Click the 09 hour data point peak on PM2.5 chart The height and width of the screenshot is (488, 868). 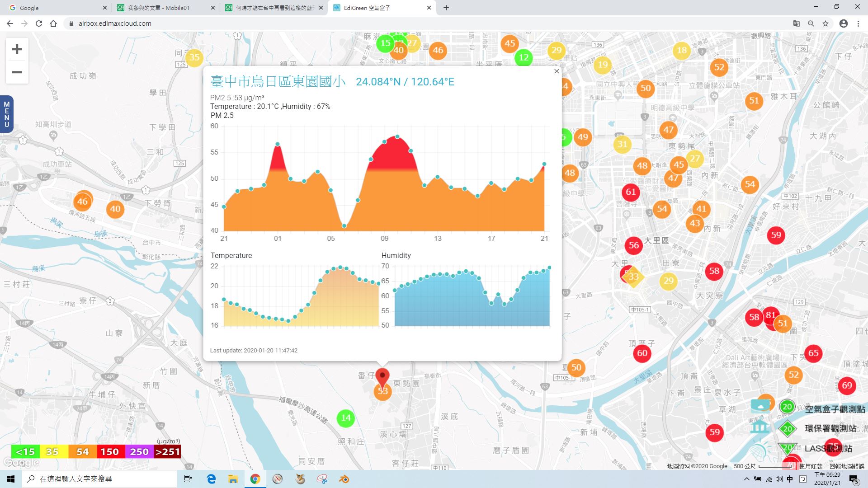pos(384,142)
